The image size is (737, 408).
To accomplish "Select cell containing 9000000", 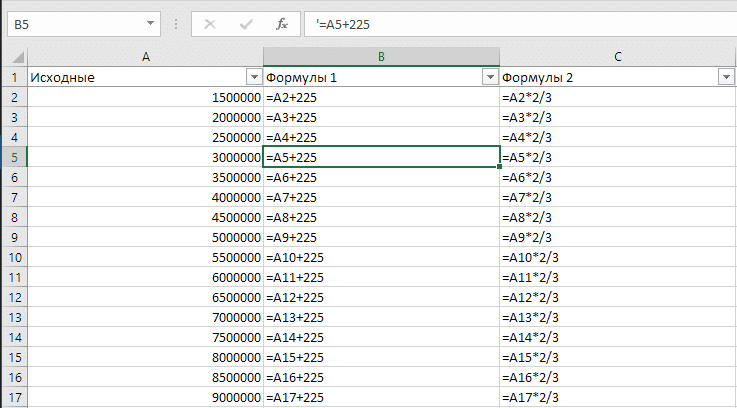I will coord(145,397).
